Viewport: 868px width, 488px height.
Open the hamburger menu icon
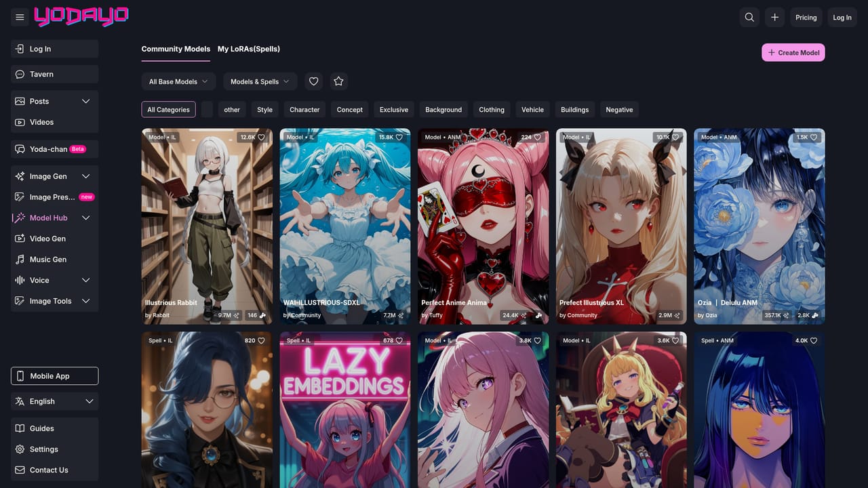point(20,17)
